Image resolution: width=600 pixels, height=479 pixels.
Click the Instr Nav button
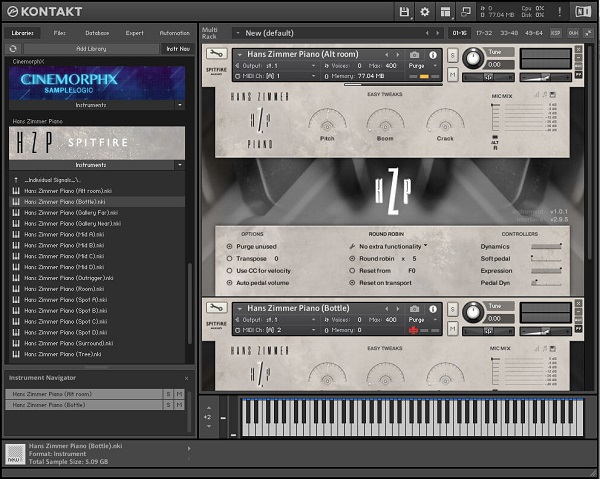[178, 49]
